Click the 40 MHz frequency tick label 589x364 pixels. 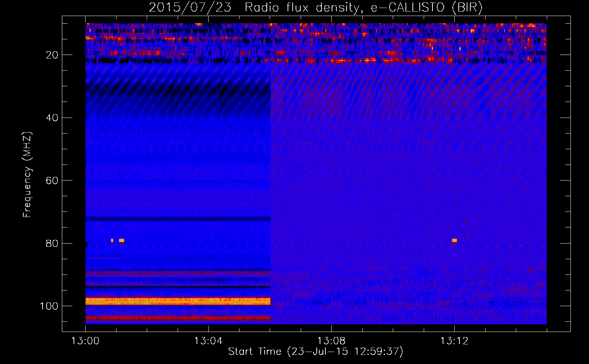point(52,118)
